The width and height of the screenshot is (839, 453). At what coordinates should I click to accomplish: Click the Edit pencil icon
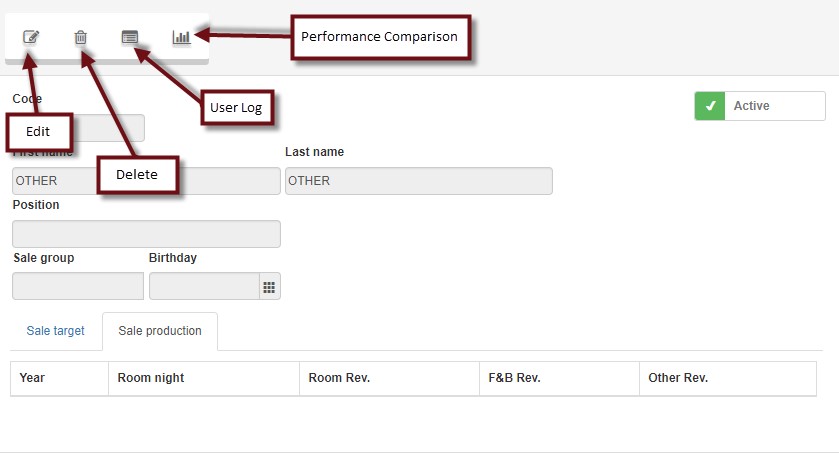pos(31,37)
